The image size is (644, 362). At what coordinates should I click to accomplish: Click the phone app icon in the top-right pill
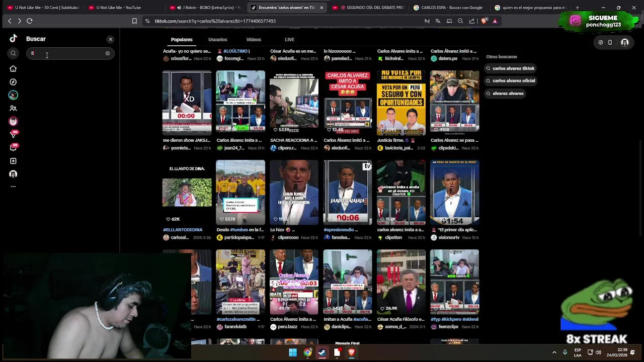pos(610,43)
